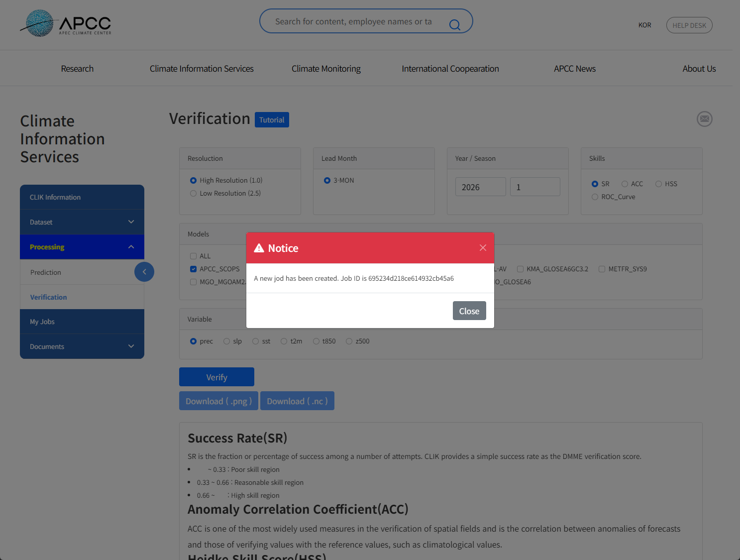Click the mail envelope icon
The image size is (740, 560).
click(704, 119)
